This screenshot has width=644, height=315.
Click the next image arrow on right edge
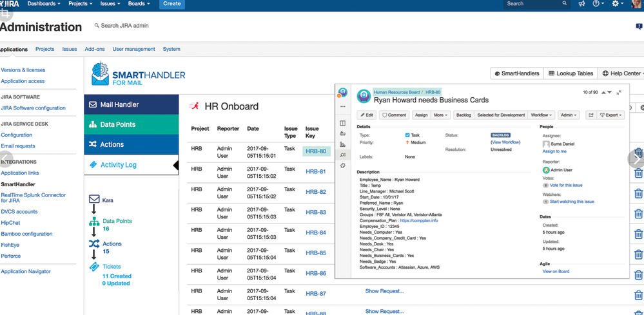coord(637,159)
